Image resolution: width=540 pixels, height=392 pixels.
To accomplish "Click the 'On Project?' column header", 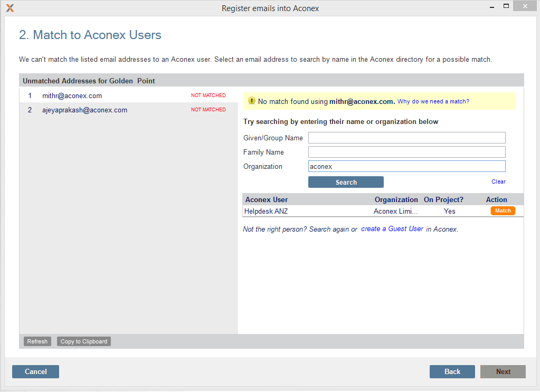I will tap(443, 199).
